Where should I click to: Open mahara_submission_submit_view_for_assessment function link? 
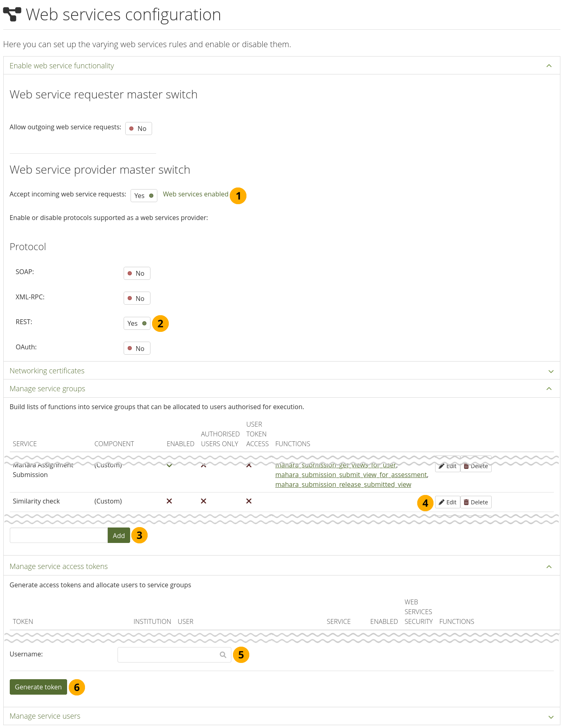tap(351, 475)
